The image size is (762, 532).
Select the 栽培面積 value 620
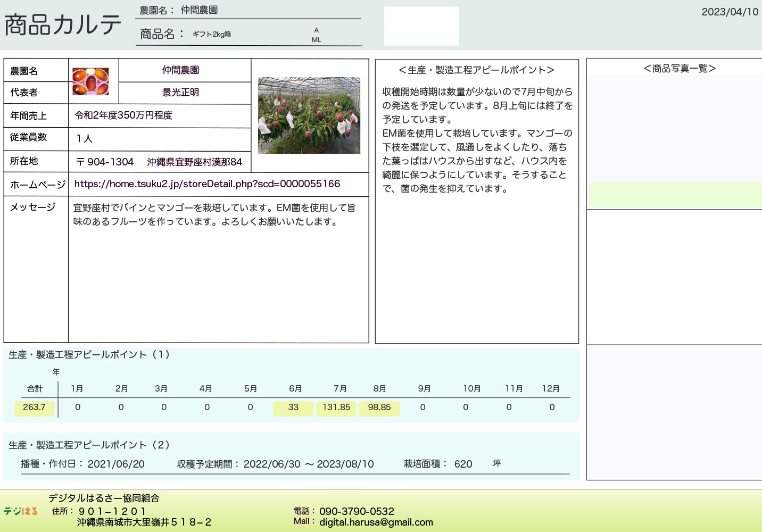click(463, 464)
